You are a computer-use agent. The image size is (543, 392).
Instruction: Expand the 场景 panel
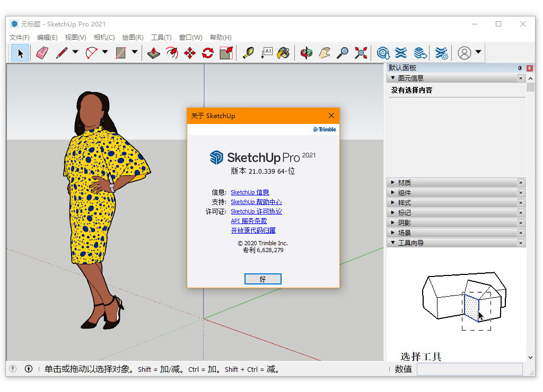393,232
